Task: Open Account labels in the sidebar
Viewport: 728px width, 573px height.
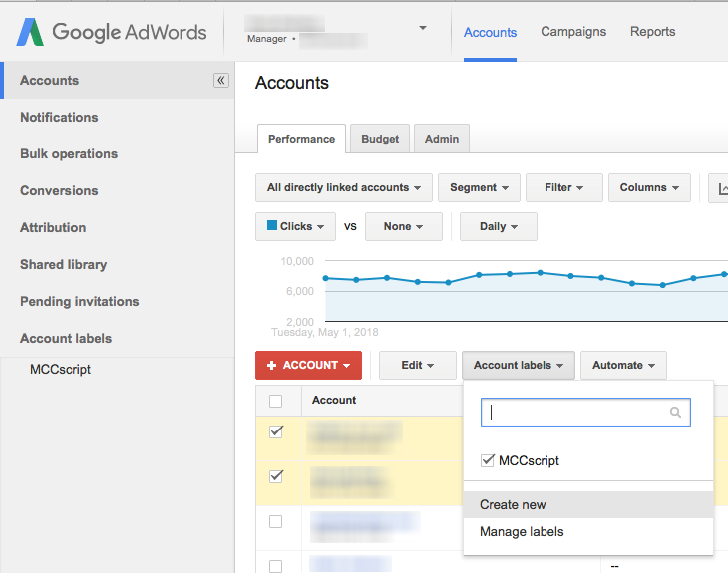Action: pyautogui.click(x=66, y=338)
